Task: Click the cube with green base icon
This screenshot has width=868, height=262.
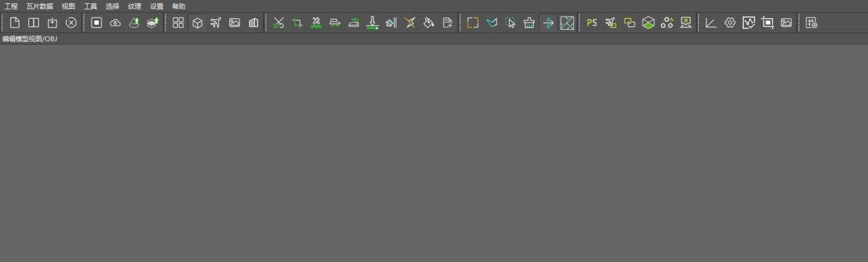Action: coord(648,23)
